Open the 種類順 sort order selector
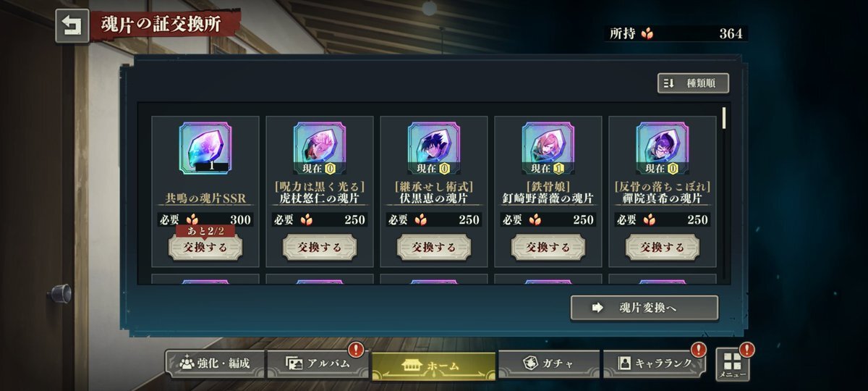 pyautogui.click(x=693, y=83)
